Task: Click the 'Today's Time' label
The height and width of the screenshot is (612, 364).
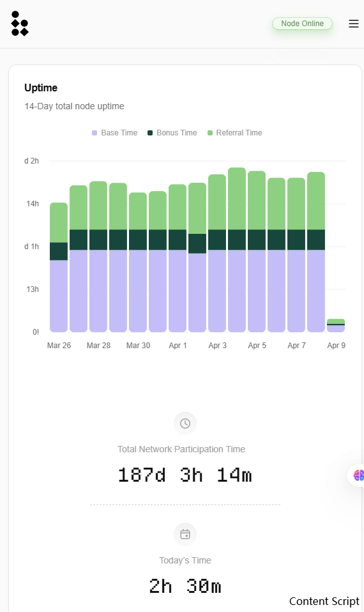Action: tap(185, 560)
